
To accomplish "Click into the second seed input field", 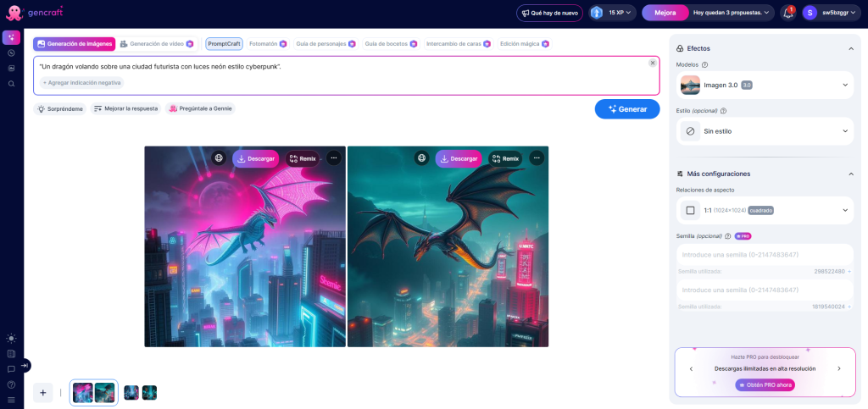I will (765, 290).
